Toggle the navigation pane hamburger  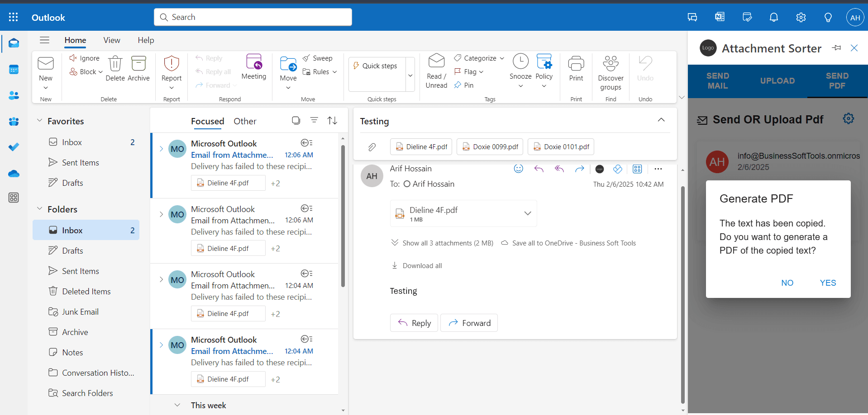pyautogui.click(x=44, y=40)
